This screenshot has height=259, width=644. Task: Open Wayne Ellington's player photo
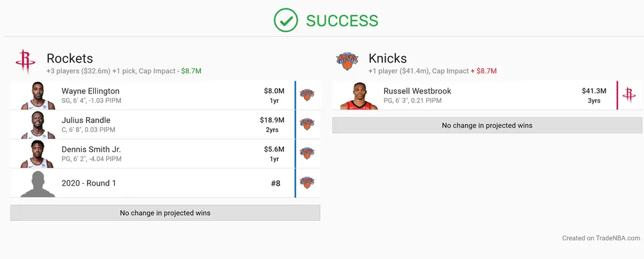(37, 95)
